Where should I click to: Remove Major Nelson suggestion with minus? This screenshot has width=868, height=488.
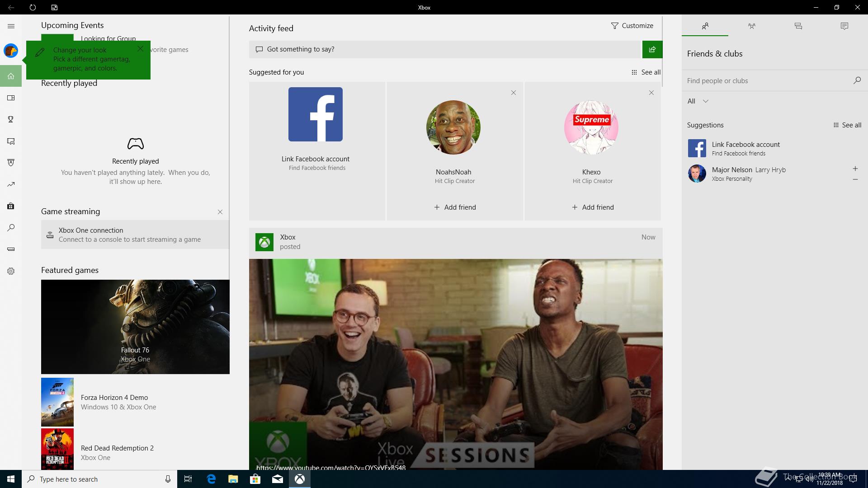coord(855,179)
